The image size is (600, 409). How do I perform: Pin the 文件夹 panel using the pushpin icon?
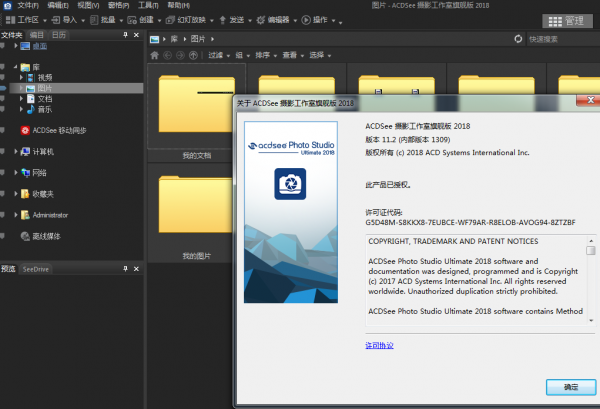coord(125,34)
